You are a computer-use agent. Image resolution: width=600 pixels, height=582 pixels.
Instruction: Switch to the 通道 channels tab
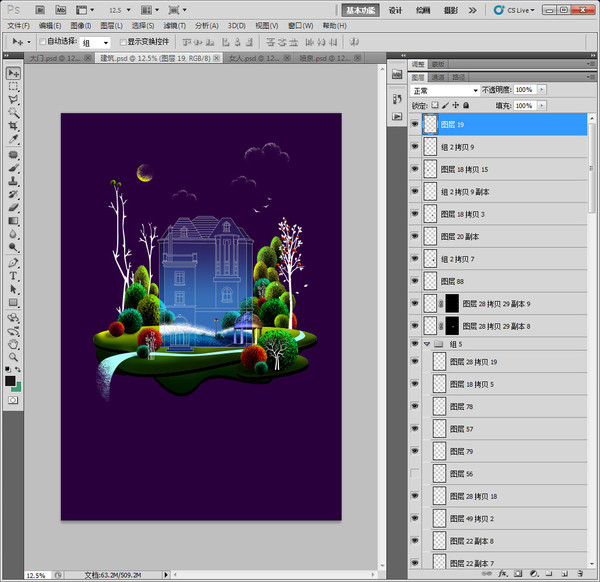click(x=438, y=77)
